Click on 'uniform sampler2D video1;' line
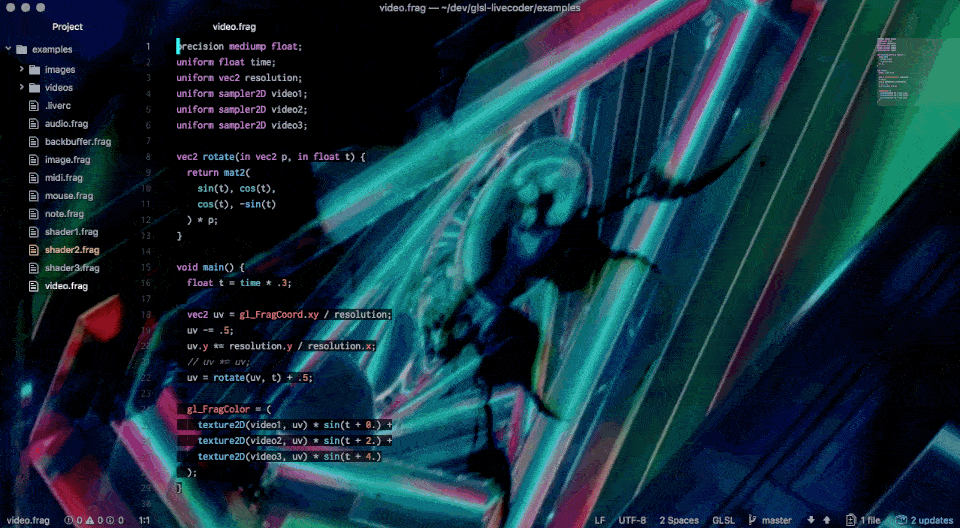This screenshot has width=960, height=528. [x=242, y=94]
